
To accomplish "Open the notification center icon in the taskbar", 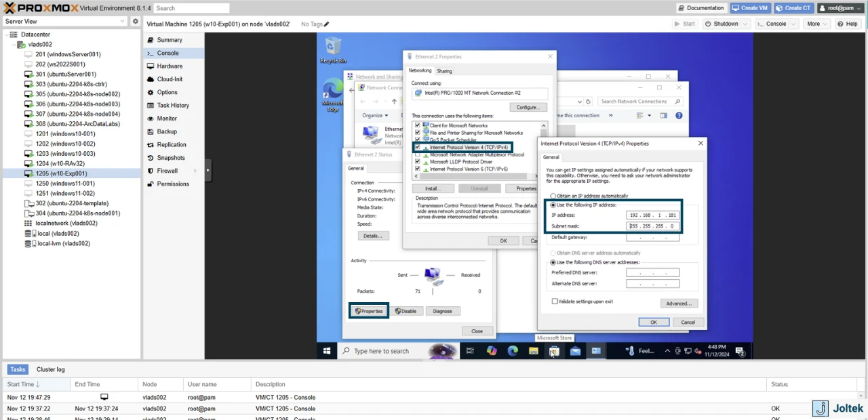I will [740, 351].
